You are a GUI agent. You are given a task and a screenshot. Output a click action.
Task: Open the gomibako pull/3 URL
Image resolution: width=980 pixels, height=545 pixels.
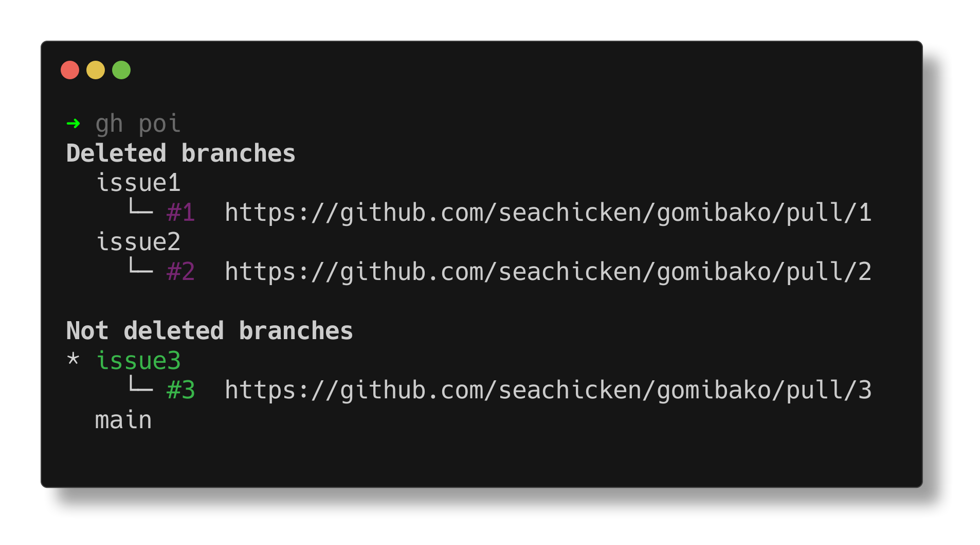coord(548,391)
